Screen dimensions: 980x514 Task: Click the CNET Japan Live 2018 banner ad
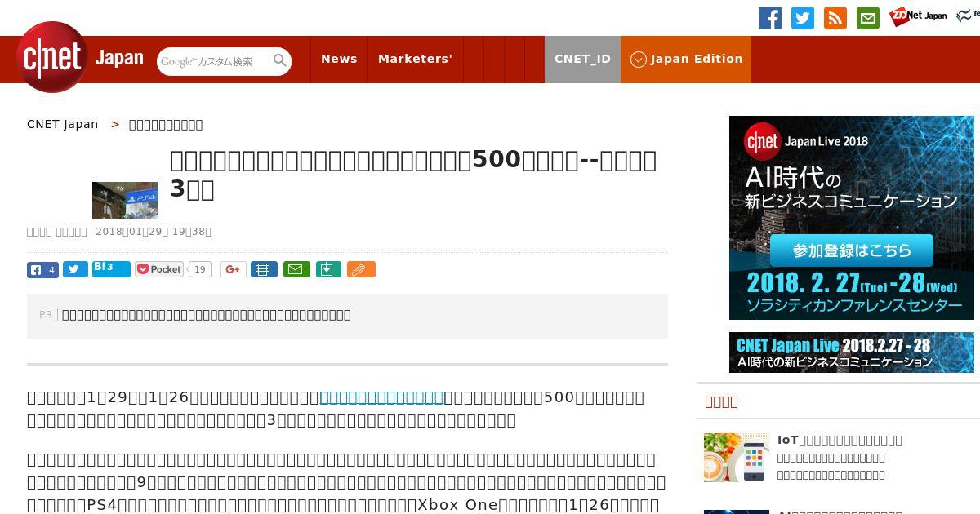(851, 218)
